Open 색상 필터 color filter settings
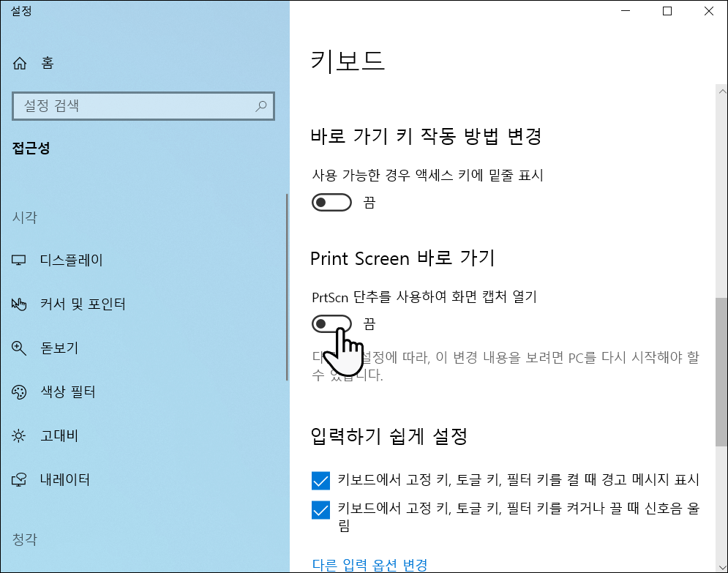The height and width of the screenshot is (573, 728). [x=68, y=392]
